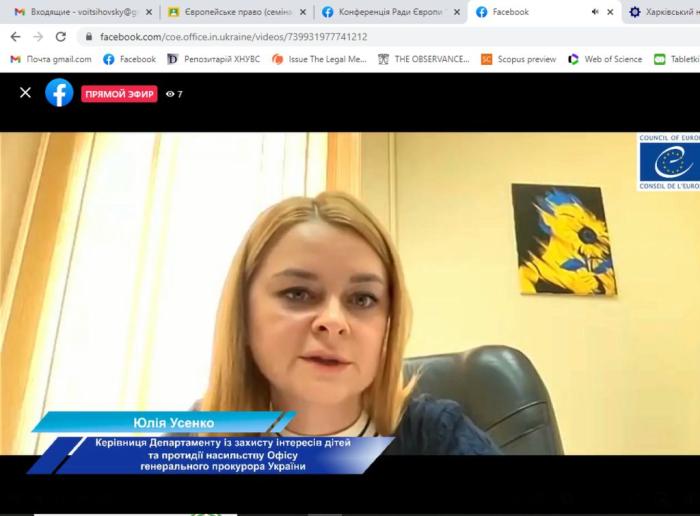The image size is (700, 516).
Task: Click the Facebook logo icon
Action: coord(59,93)
